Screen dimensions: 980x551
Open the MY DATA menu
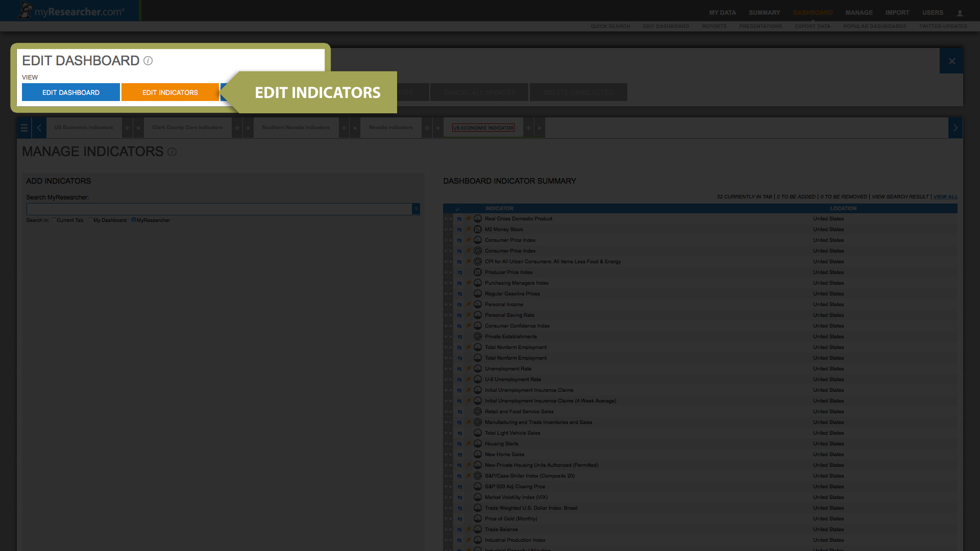(x=722, y=13)
